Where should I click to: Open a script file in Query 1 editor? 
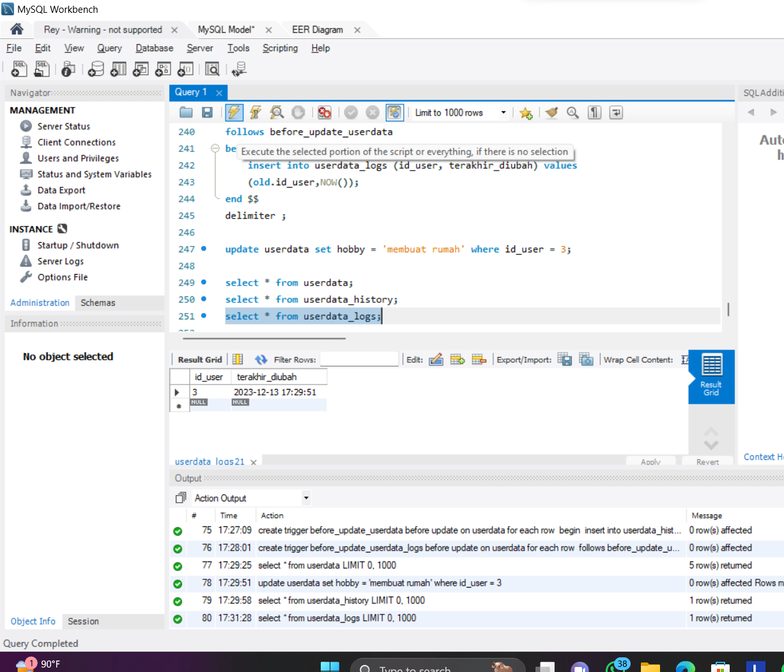186,112
